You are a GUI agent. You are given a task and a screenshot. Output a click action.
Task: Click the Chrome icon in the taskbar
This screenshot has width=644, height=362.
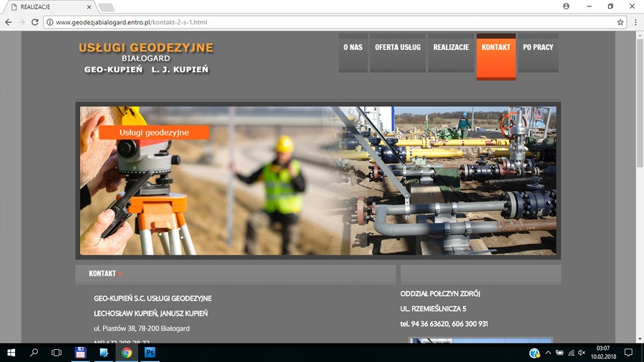127,353
